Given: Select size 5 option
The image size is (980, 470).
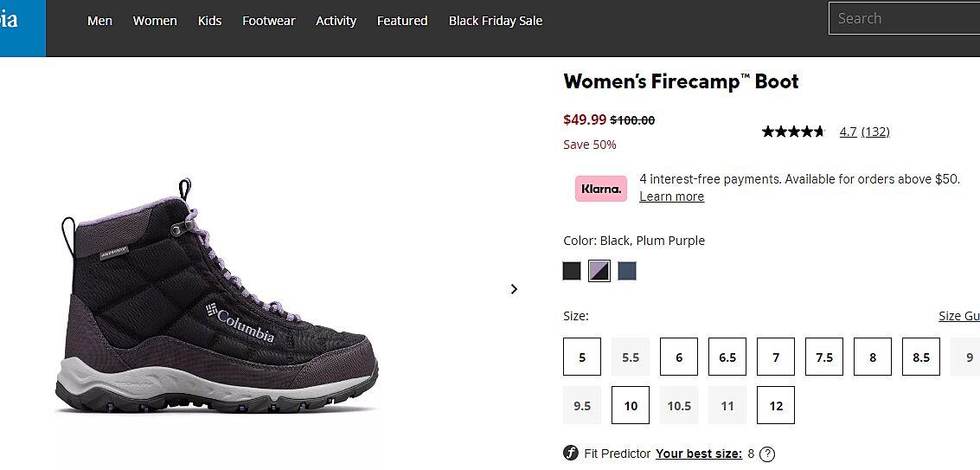Looking at the screenshot, I should 582,357.
